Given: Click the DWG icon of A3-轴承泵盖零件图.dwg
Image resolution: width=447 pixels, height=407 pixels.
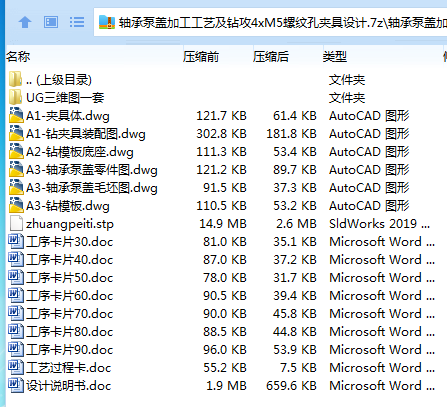Looking at the screenshot, I should (x=16, y=169).
